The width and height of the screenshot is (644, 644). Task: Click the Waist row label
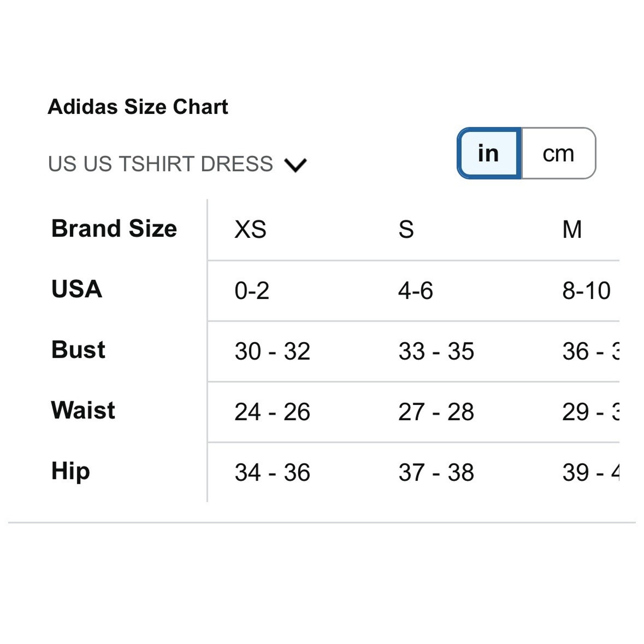click(83, 410)
